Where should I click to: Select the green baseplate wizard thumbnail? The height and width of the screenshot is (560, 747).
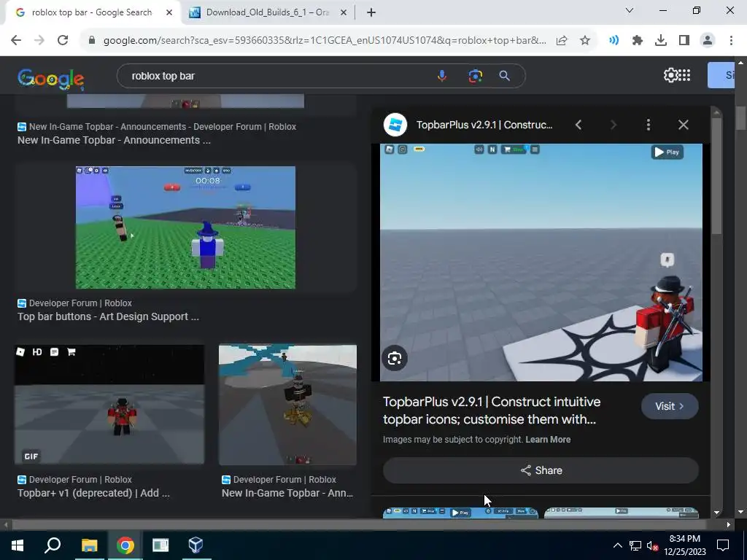click(x=185, y=227)
